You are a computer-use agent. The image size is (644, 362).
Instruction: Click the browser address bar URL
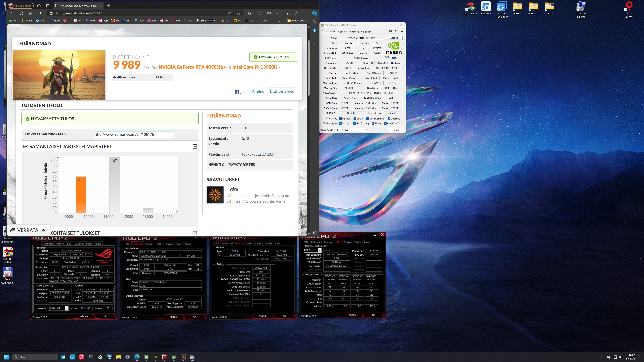tap(80, 13)
